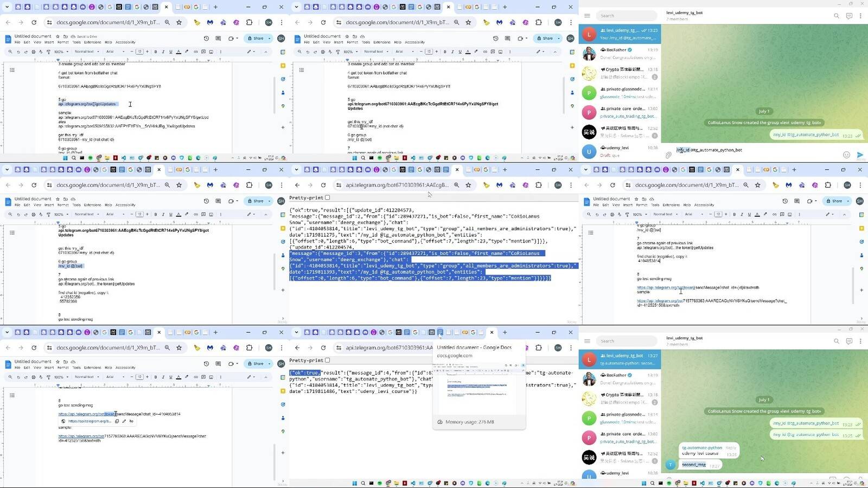Open Help menu in '/my_id @[bot]' highlighted Docs window
The width and height of the screenshot is (868, 488).
tap(108, 205)
